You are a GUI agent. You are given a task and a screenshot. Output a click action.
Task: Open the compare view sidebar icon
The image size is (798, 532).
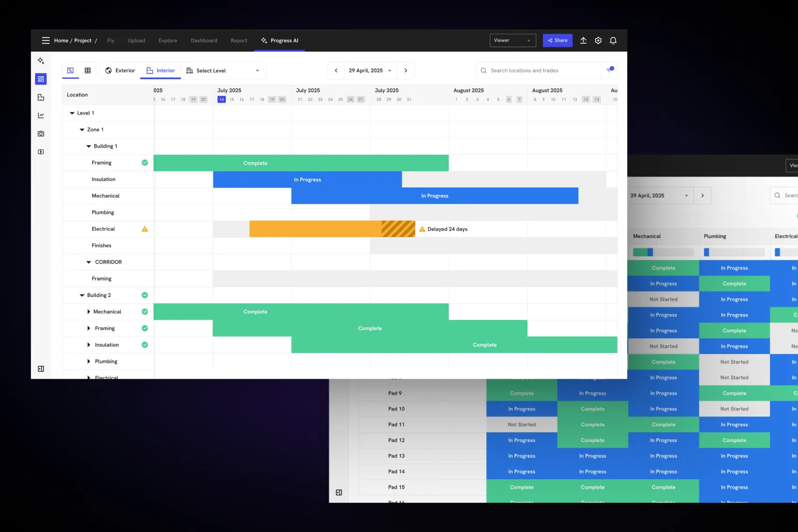pyautogui.click(x=41, y=152)
